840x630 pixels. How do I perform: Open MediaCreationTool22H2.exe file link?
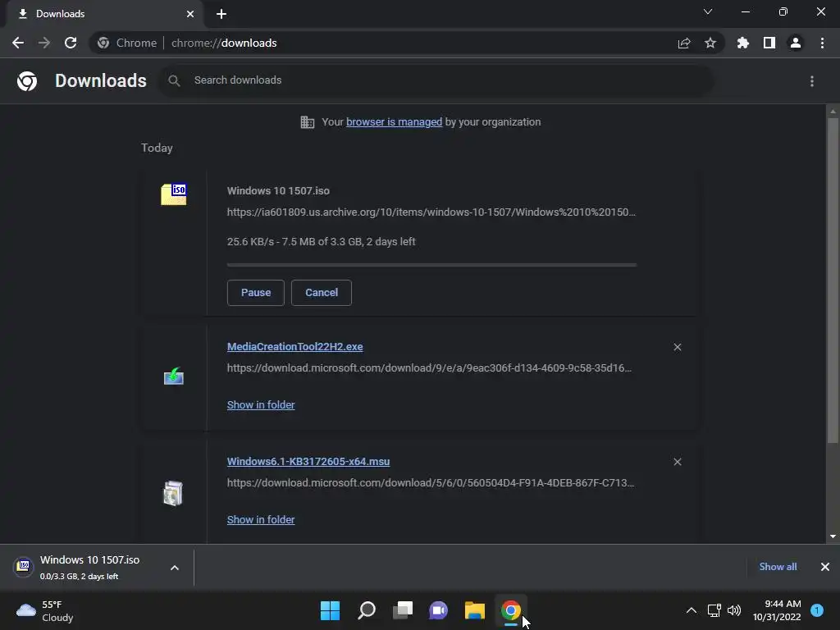(294, 347)
